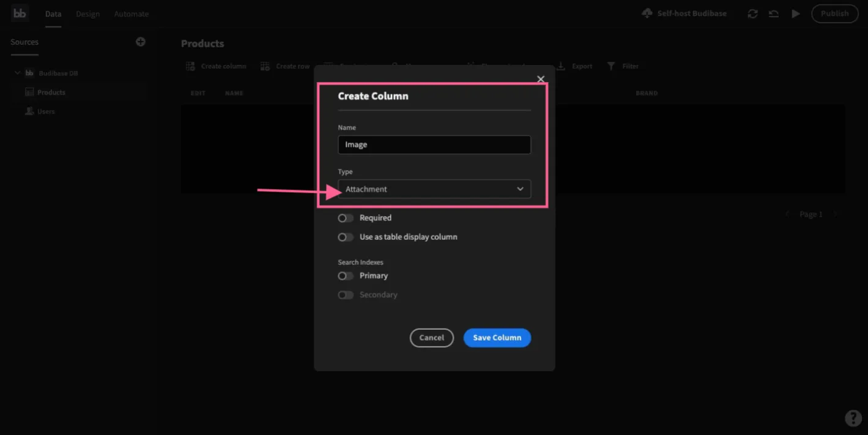Click the Name input field containing Image

pos(434,144)
